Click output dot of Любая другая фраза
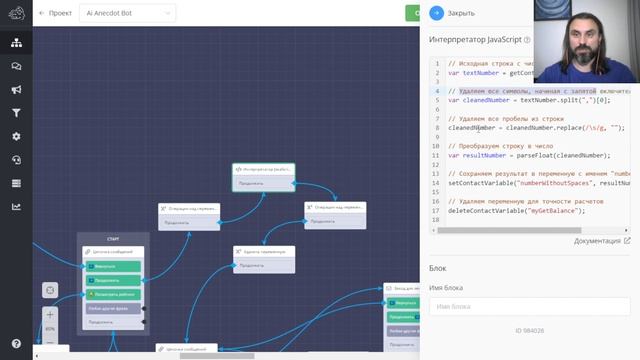 144,309
